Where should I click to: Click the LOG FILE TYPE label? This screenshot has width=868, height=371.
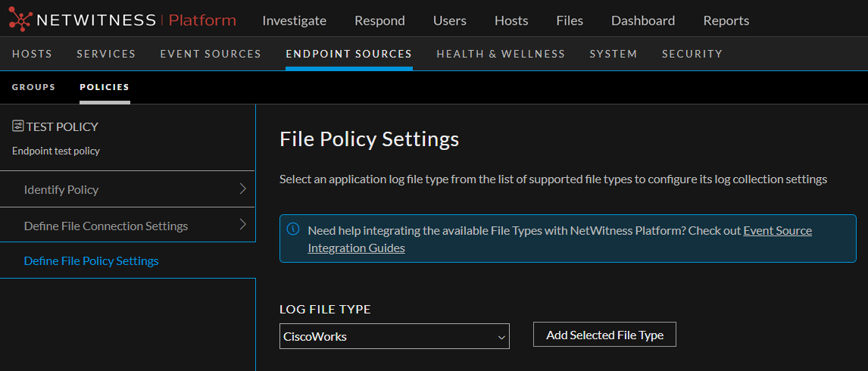[325, 309]
